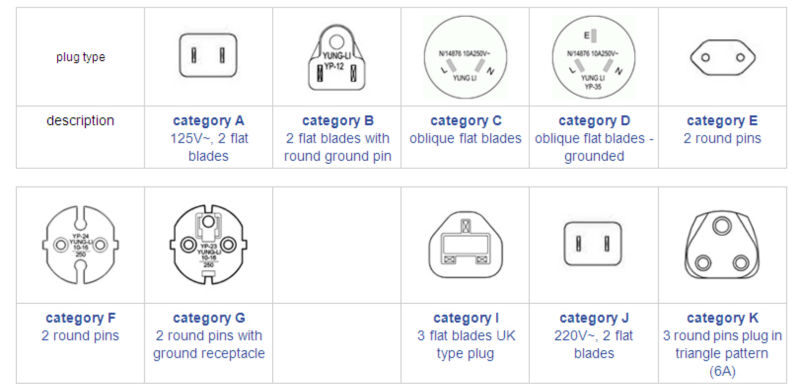Viewport: 800px width, 392px height.
Task: Select the YP-35 grounded oblique plug diagram
Action: click(593, 57)
